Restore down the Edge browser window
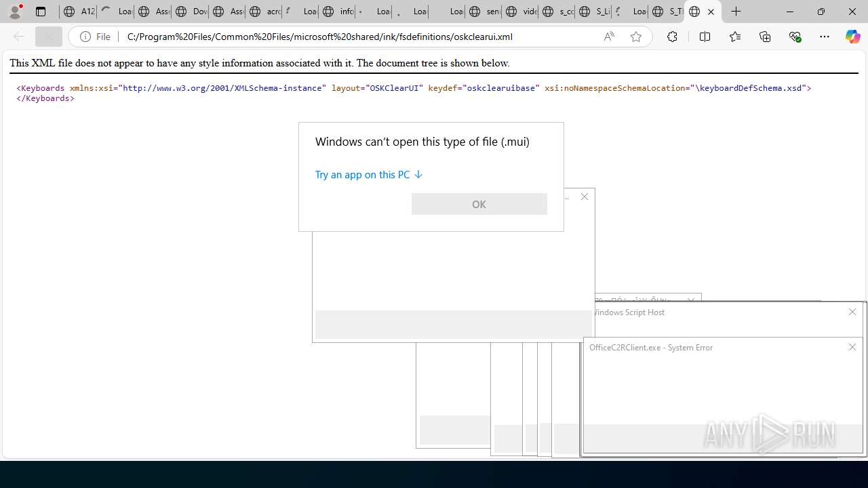 coord(821,12)
